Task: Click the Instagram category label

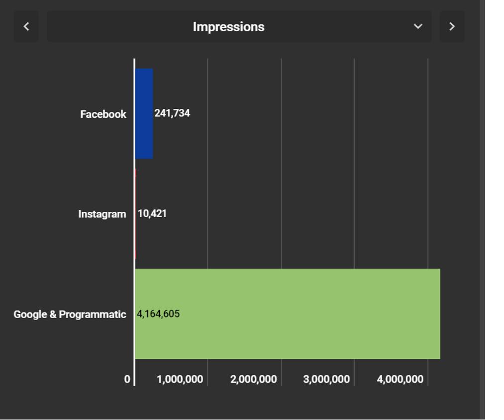Action: pos(102,214)
